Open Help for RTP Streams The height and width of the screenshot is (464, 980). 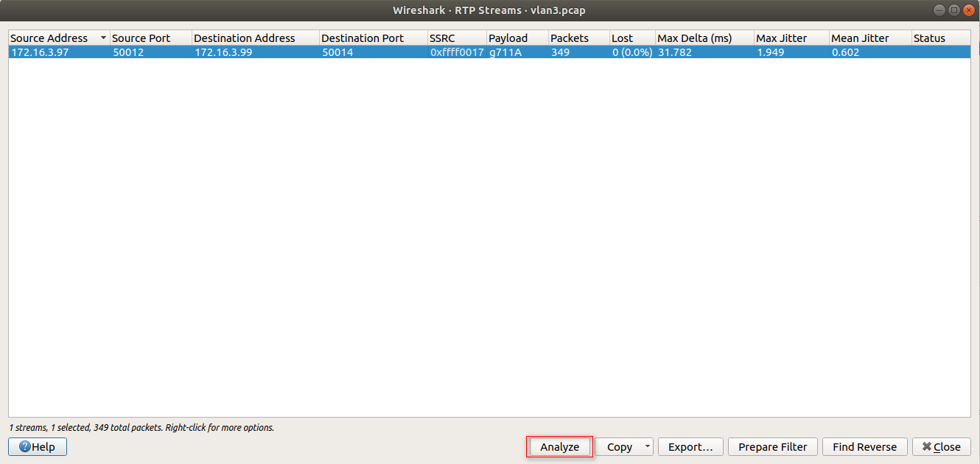pos(38,447)
